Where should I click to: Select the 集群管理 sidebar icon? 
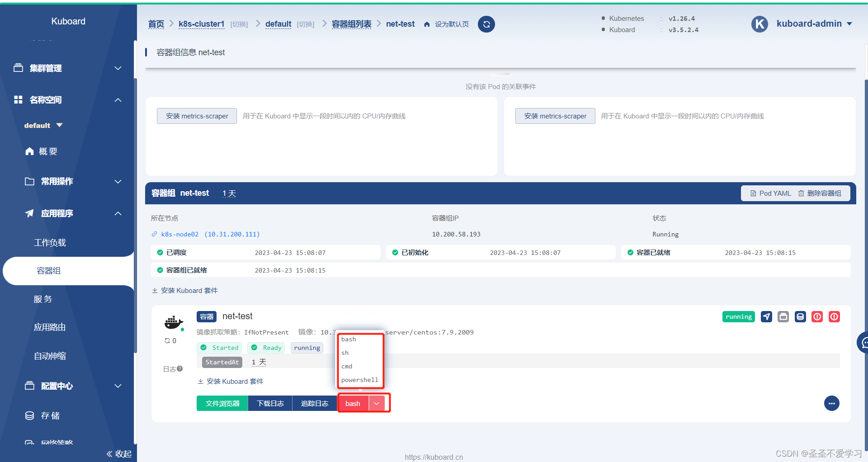pyautogui.click(x=18, y=68)
